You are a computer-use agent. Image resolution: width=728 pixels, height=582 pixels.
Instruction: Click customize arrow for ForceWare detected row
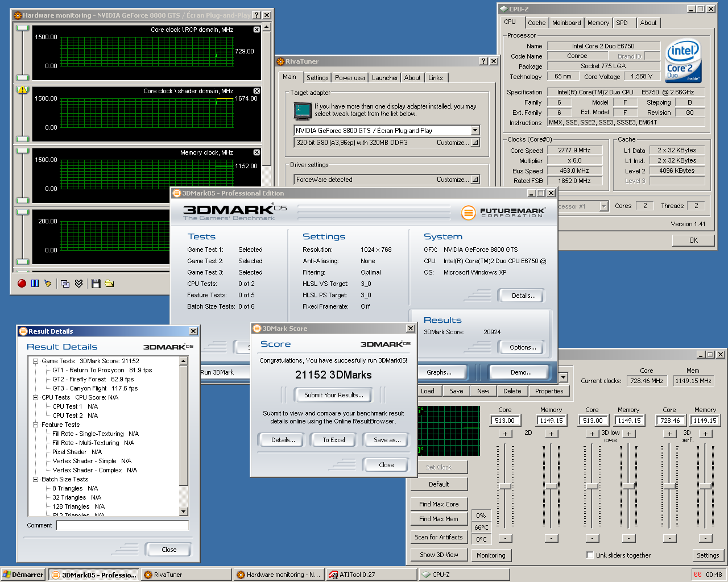[475, 180]
